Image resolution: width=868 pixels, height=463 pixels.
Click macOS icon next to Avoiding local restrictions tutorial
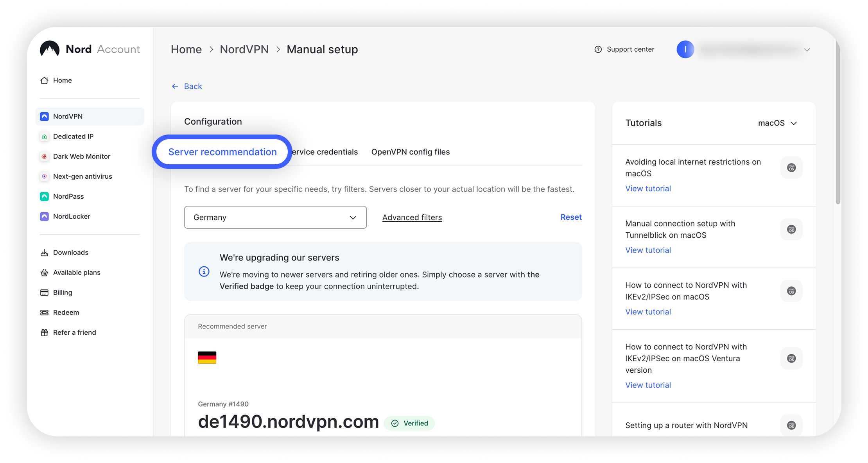coord(791,167)
